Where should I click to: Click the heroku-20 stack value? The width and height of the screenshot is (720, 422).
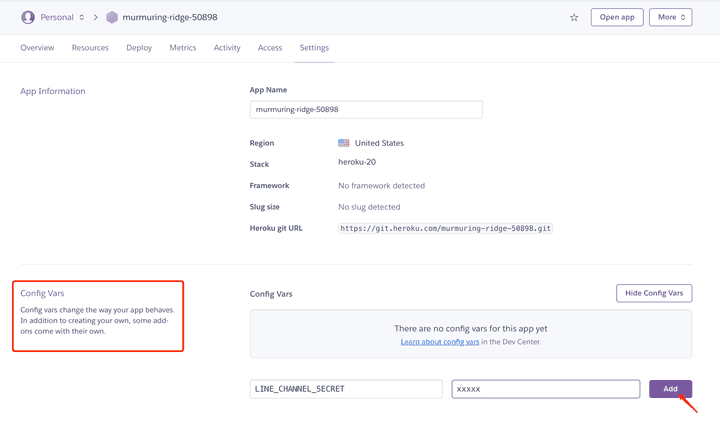357,162
